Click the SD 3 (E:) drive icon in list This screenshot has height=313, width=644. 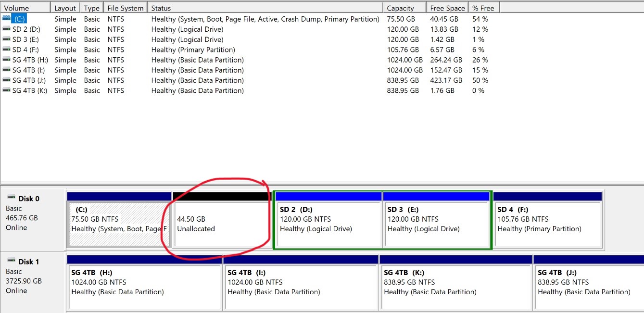point(6,39)
